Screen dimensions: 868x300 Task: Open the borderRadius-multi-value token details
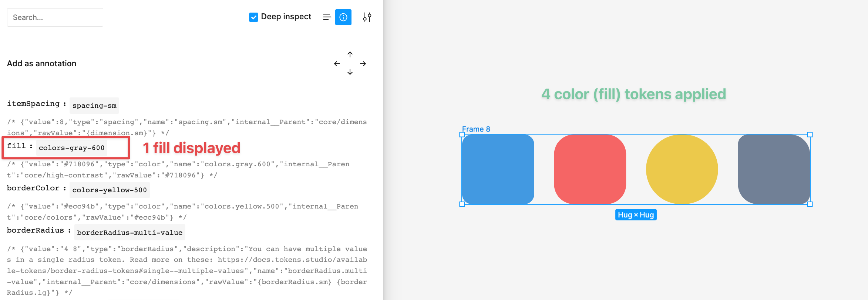(129, 232)
